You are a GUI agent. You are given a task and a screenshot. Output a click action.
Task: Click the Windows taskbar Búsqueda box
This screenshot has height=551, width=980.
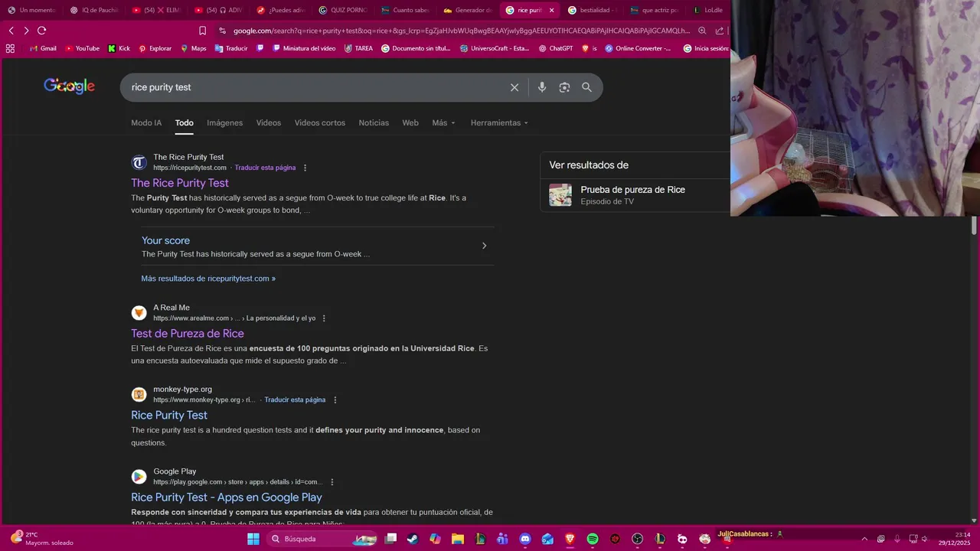point(322,539)
